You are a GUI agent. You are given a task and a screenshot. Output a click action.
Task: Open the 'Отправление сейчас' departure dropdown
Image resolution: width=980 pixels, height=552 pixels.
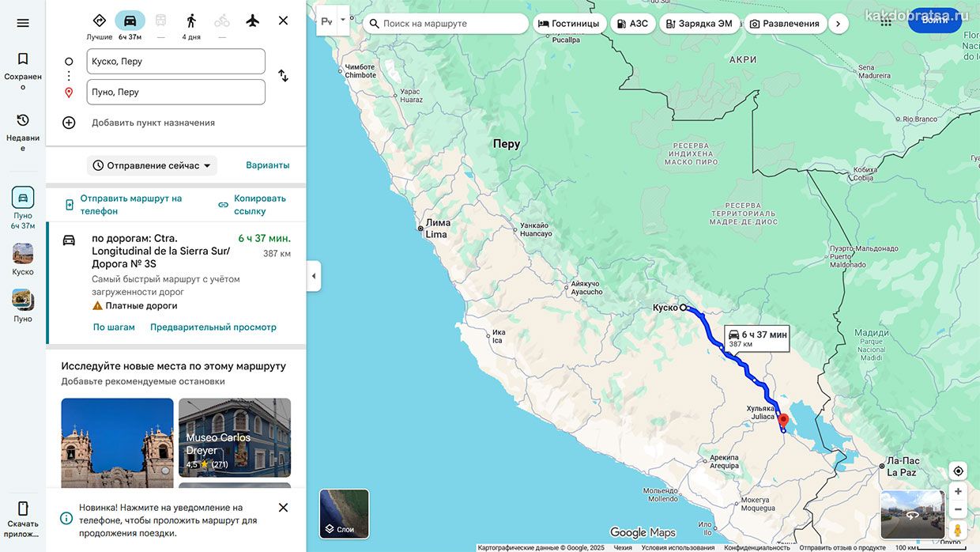coord(152,165)
